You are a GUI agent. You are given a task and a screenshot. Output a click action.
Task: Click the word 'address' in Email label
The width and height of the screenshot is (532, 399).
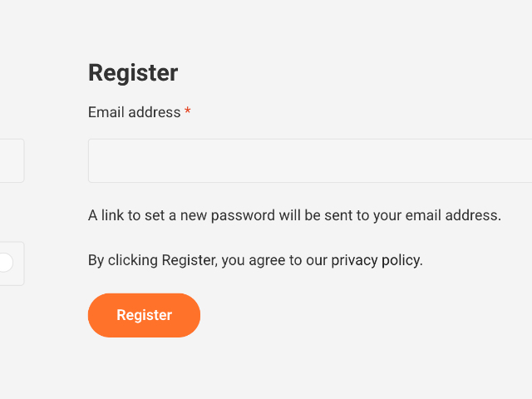pyautogui.click(x=155, y=112)
